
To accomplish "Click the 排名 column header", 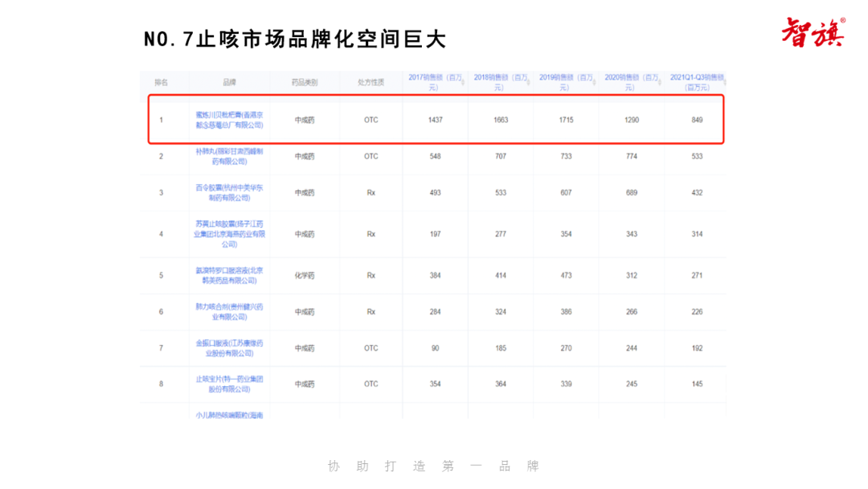I will 161,82.
